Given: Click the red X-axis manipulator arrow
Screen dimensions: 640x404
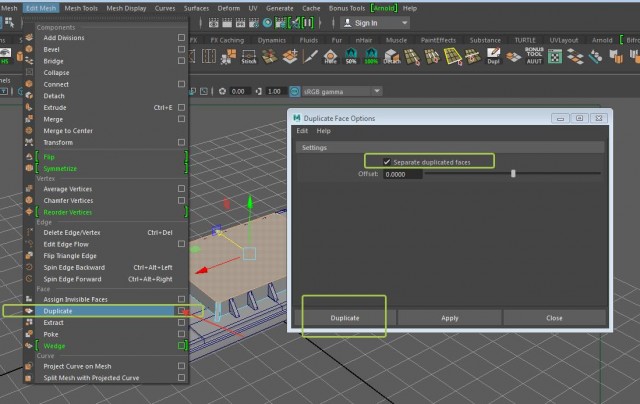Looking at the screenshot, I should [x=201, y=270].
